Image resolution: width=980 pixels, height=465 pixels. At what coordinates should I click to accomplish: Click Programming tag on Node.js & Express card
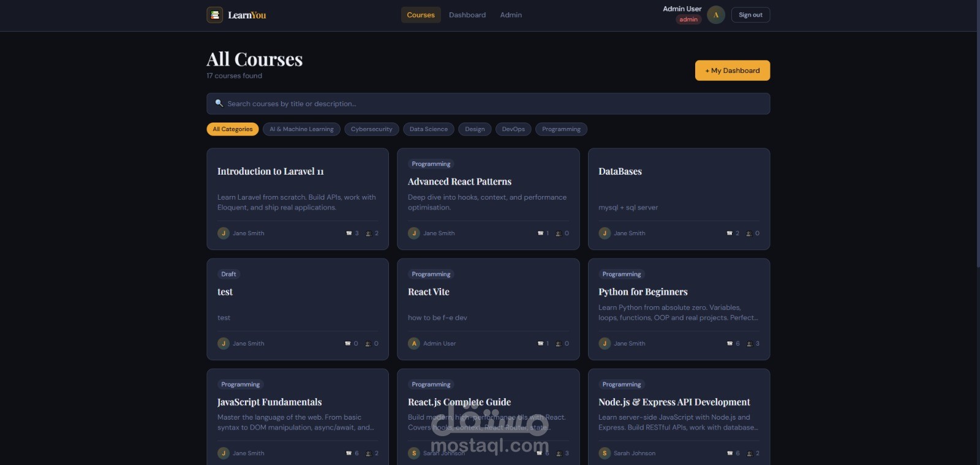(x=622, y=384)
